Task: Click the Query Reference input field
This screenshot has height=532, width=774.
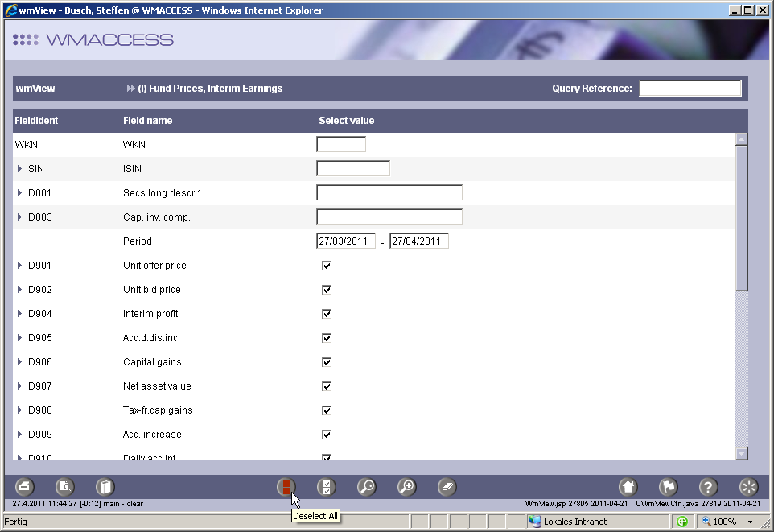Action: (x=690, y=89)
